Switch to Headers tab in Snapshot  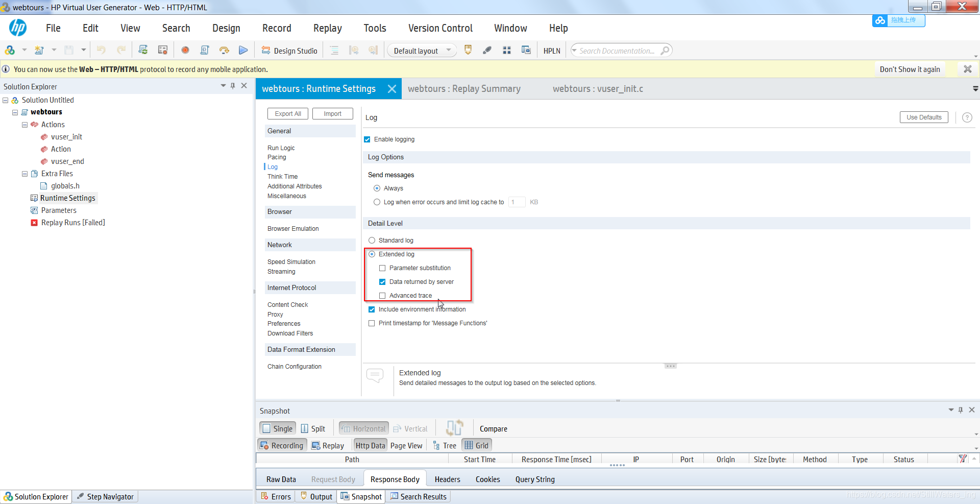[447, 479]
